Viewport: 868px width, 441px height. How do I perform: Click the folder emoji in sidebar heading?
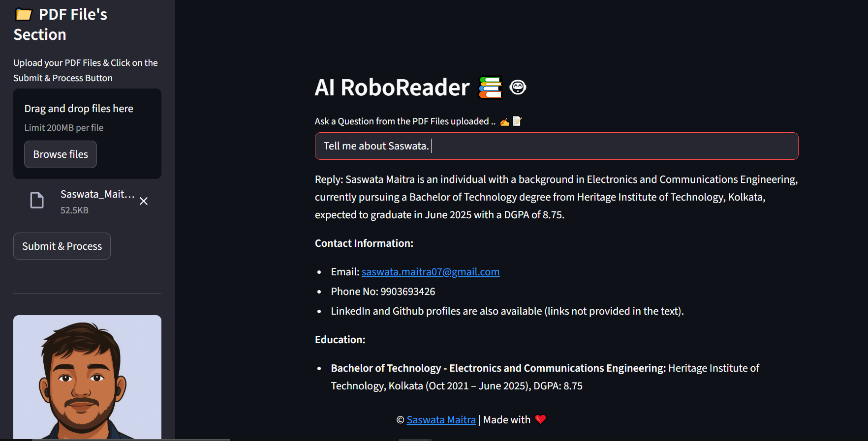coord(24,14)
